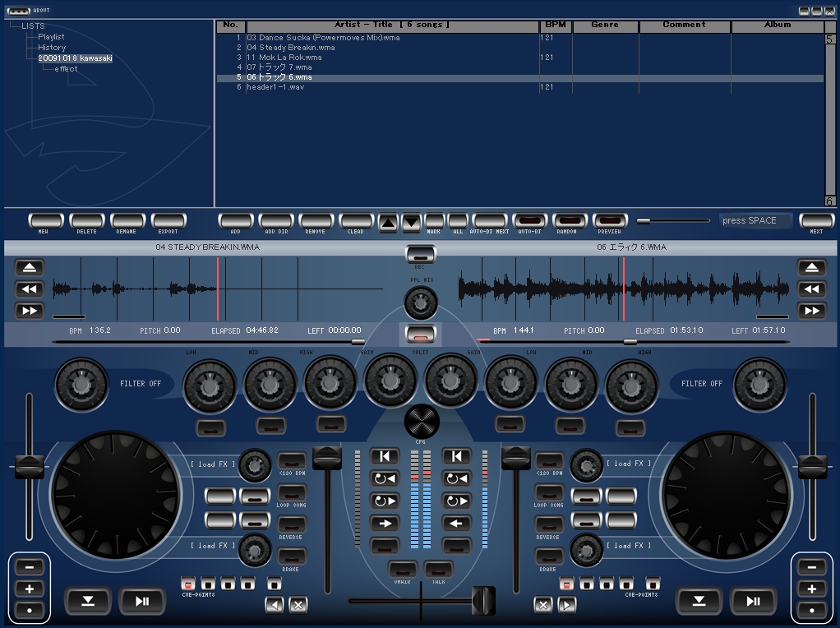The height and width of the screenshot is (628, 840).
Task: Click the right-pointing arrow button in the mixer
Action: 385,524
